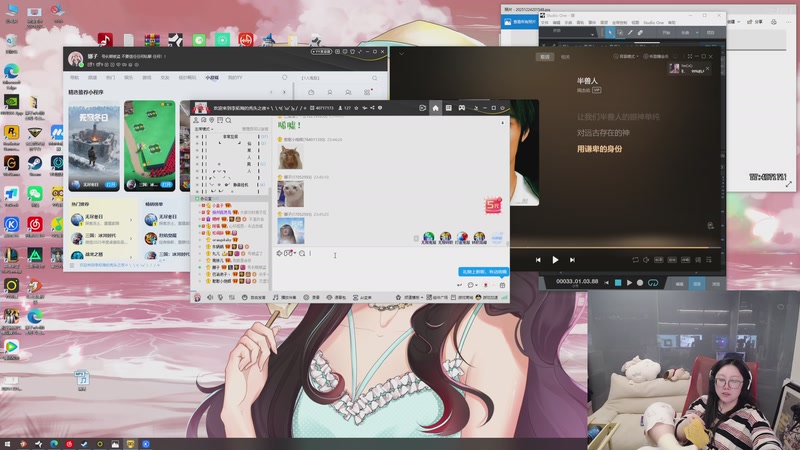
Task: Show next mini programs with the right arrow
Action: 284,92
